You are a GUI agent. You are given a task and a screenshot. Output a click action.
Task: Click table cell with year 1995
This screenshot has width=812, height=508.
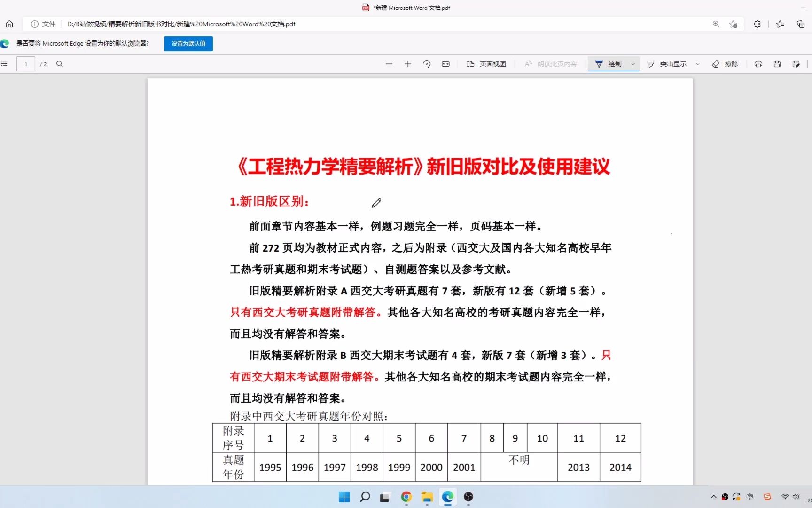270,467
